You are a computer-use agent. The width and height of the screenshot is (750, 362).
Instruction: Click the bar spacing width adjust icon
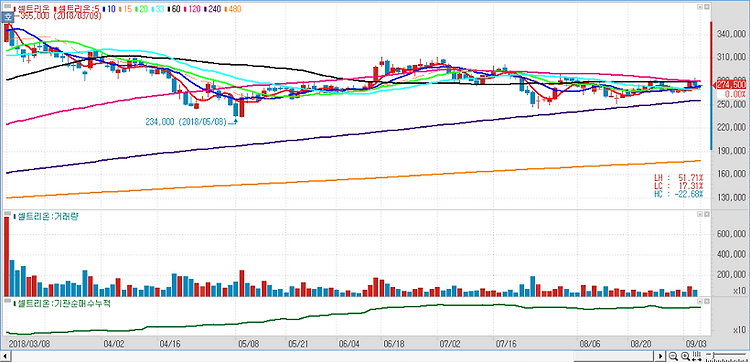click(x=697, y=356)
